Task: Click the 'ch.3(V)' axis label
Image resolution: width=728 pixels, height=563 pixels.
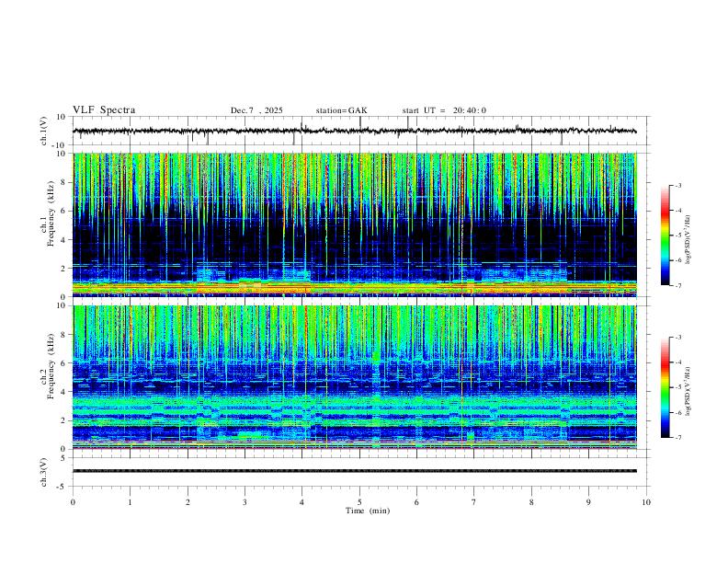Action: point(44,472)
